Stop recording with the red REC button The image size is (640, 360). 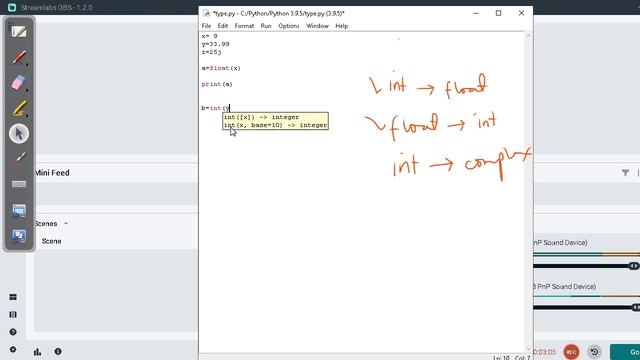click(571, 351)
